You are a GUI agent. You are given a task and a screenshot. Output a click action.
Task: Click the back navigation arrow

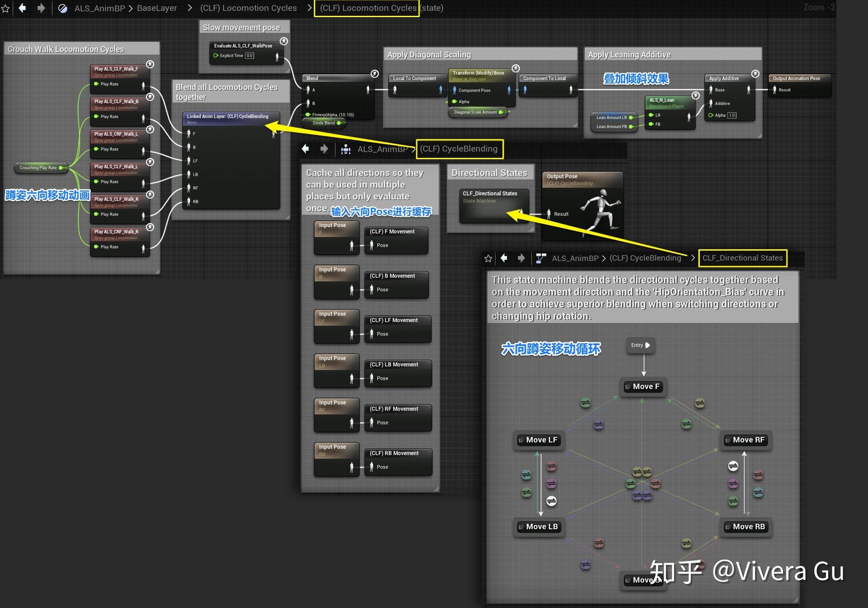coord(23,8)
